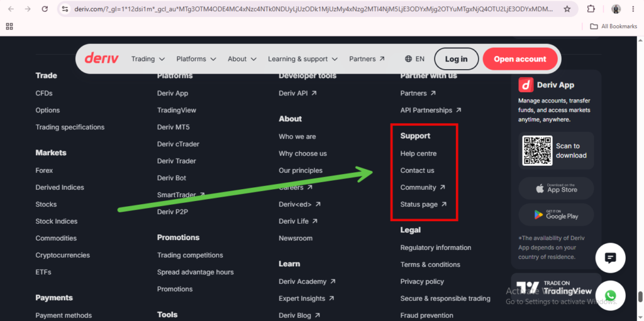Open the All Bookmarks folder
The image size is (644, 321).
[x=613, y=26]
